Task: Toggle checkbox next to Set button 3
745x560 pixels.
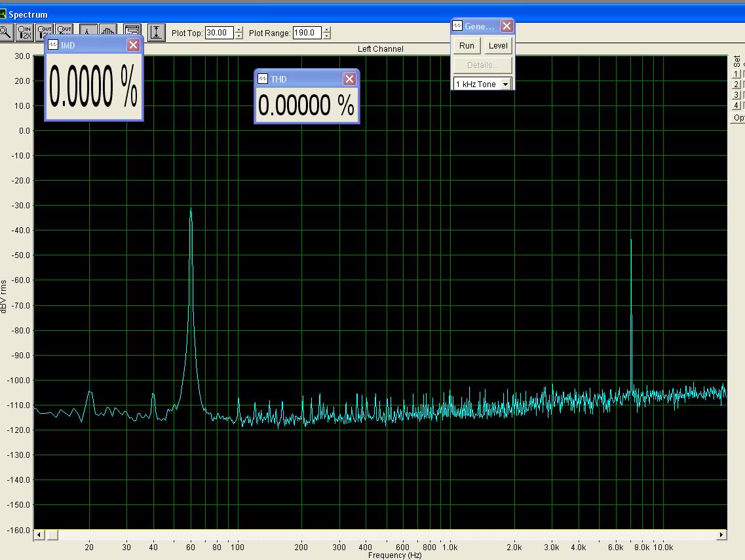Action: click(x=743, y=95)
